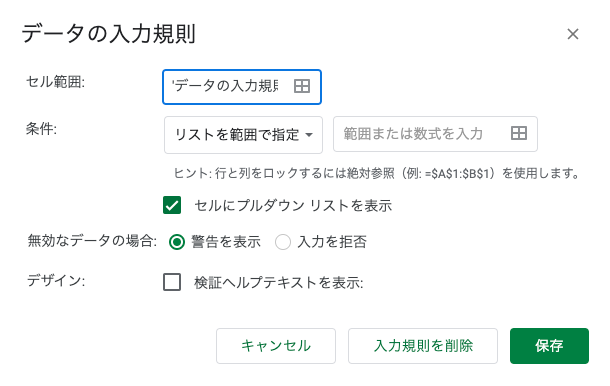610x386 pixels.
Task: Select the 入力を拒否 radio button
Action: [x=283, y=242]
